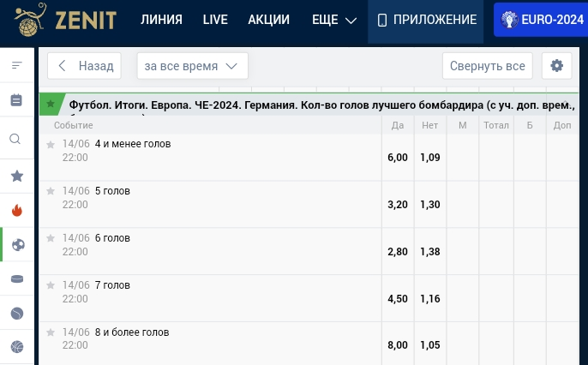
Task: Toggle favorite star for 7 голов
Action: point(51,285)
